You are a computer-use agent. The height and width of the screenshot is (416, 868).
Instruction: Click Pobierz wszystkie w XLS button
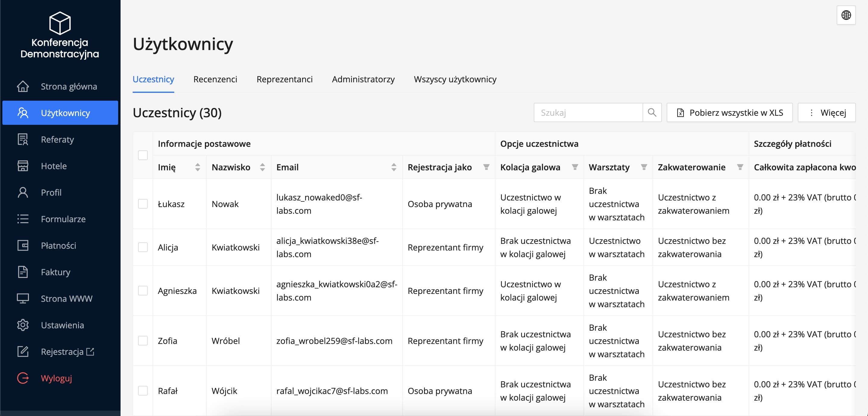(729, 113)
